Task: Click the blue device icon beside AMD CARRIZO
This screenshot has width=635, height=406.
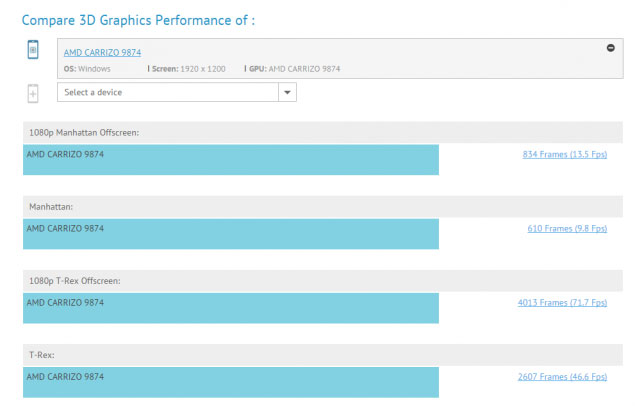Action: pyautogui.click(x=33, y=51)
